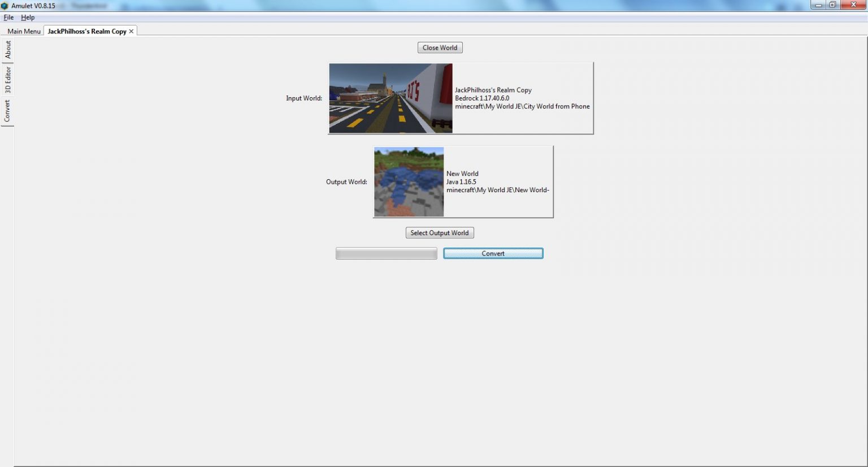Open the About side tab
Screen dimensions: 868x467
click(x=7, y=50)
